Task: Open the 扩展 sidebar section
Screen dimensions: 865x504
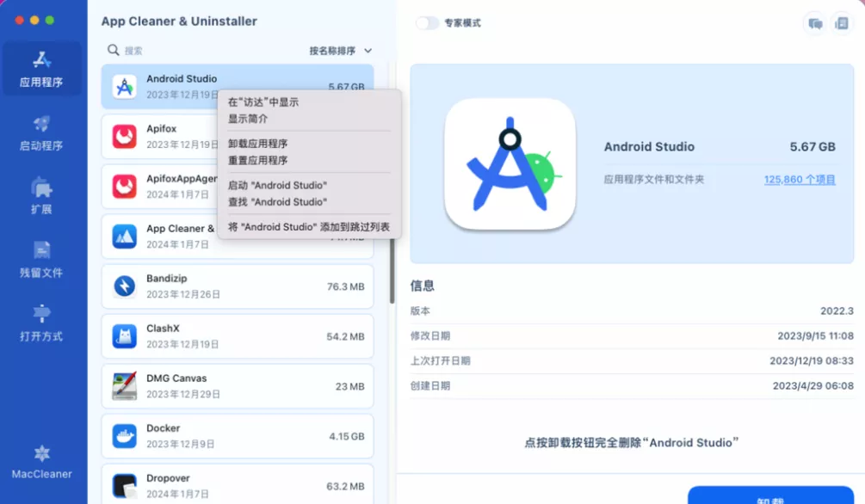Action: (x=41, y=196)
